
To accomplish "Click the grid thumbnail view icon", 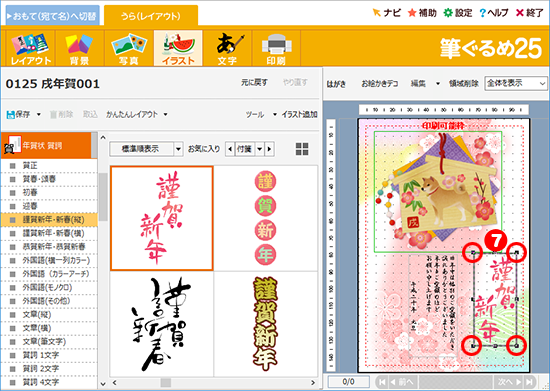I will click(x=302, y=149).
